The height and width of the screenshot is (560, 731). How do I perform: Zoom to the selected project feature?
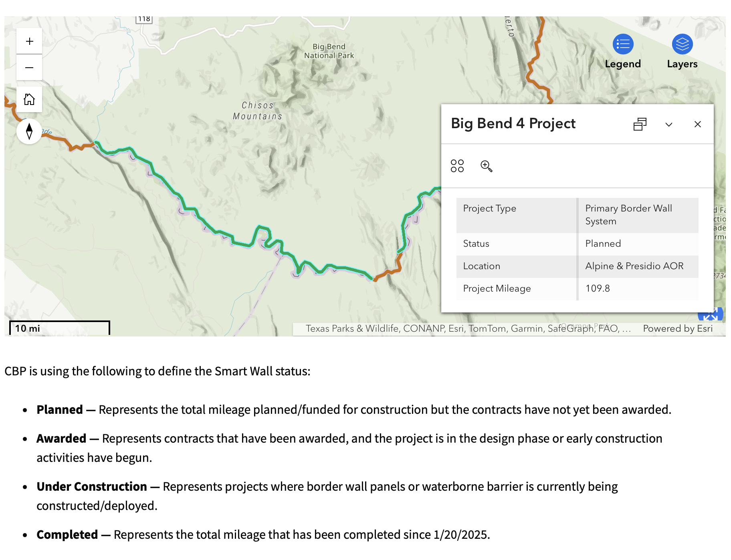tap(486, 166)
